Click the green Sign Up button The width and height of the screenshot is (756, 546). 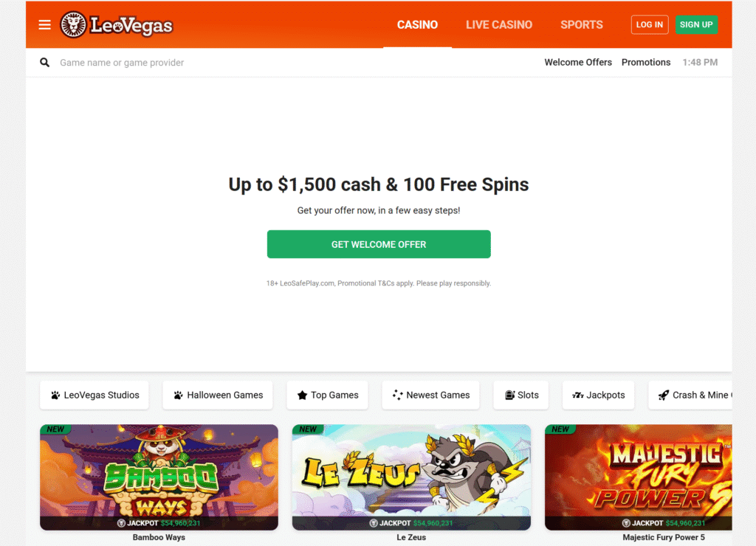click(x=696, y=24)
